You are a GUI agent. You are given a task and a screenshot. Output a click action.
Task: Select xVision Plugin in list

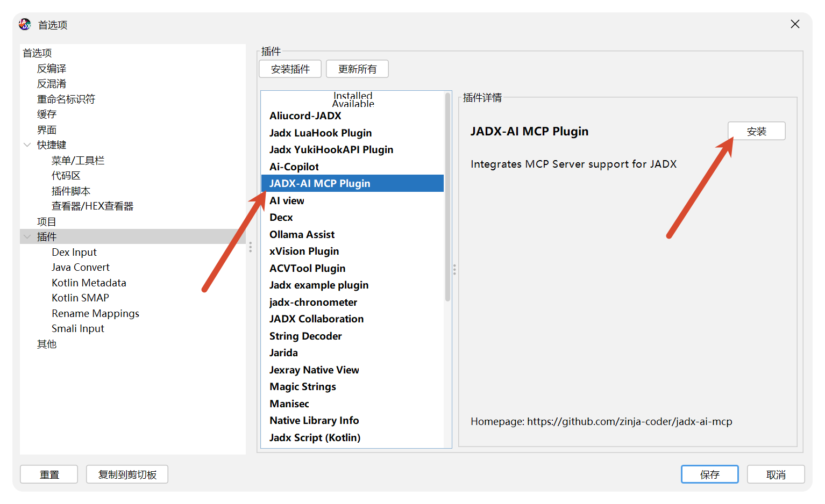click(x=352, y=251)
